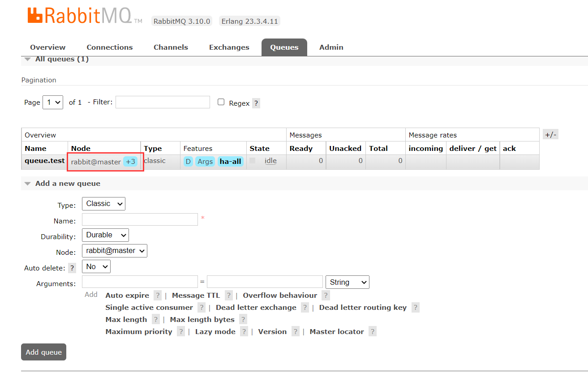Click the Auto expire argument shortcut
The width and height of the screenshot is (588, 373).
(127, 296)
